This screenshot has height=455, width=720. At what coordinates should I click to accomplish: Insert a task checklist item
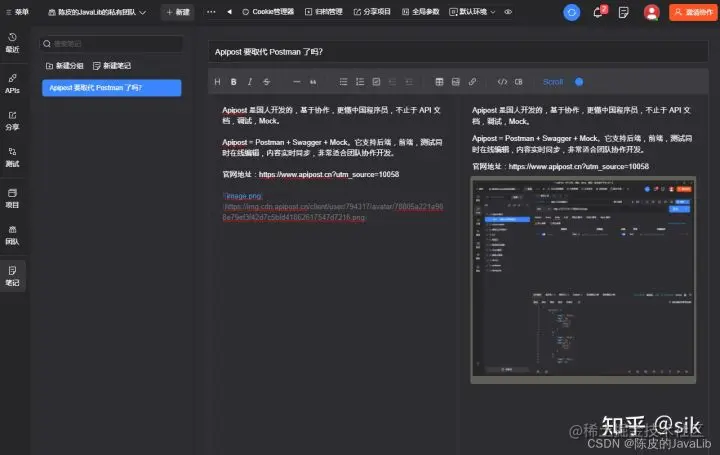click(x=376, y=82)
